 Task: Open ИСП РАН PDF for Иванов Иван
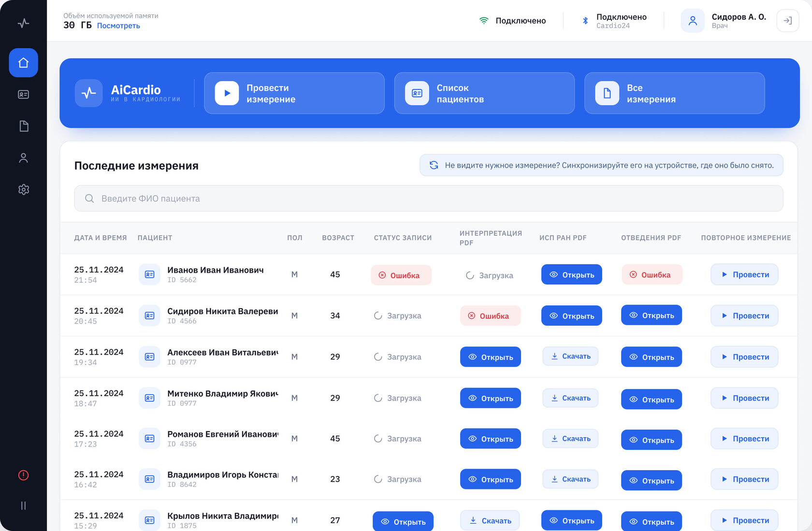[x=571, y=274]
